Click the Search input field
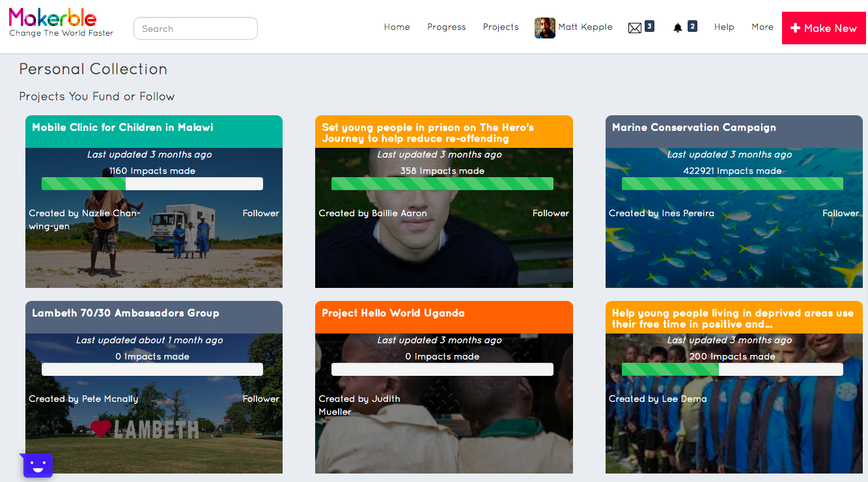Image resolution: width=868 pixels, height=482 pixels. pyautogui.click(x=195, y=28)
